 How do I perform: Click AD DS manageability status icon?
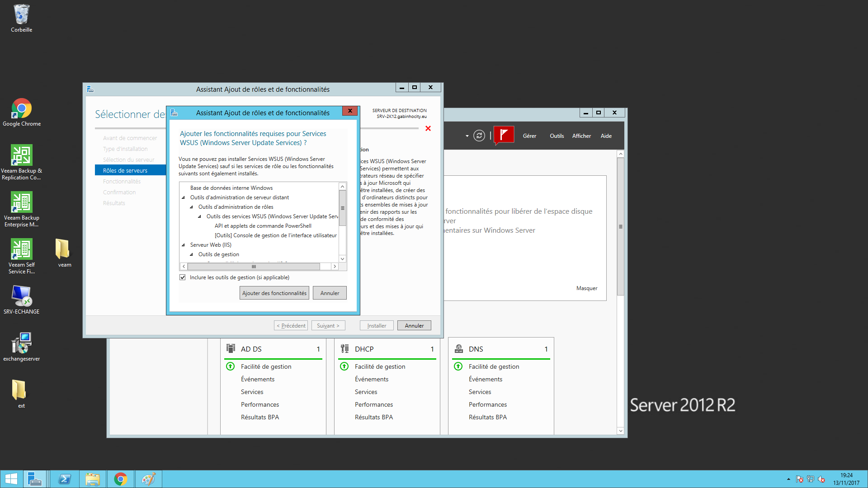coord(230,366)
